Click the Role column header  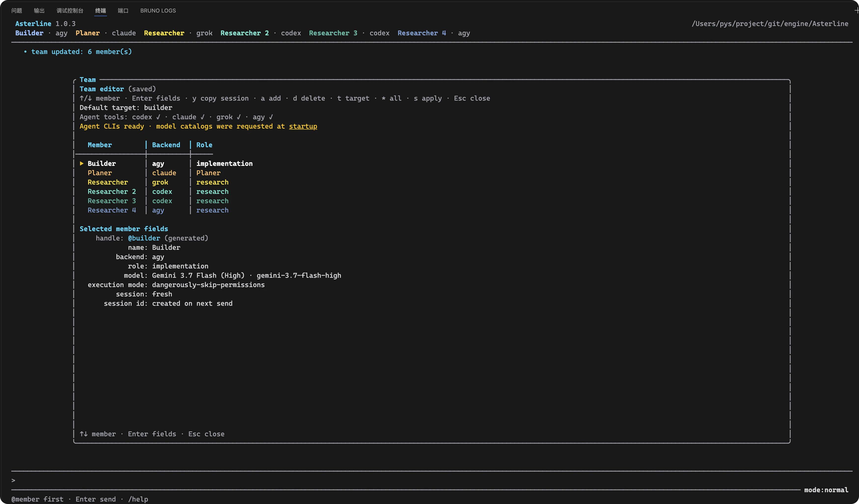pyautogui.click(x=204, y=145)
